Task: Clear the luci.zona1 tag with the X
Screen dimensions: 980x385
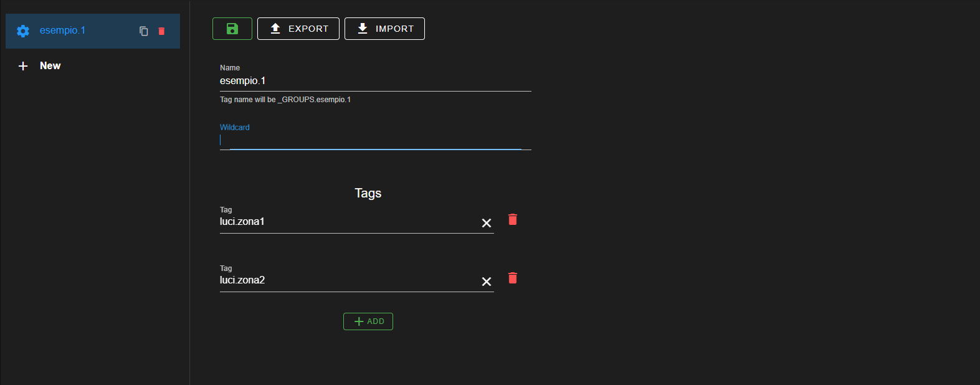Action: point(487,223)
